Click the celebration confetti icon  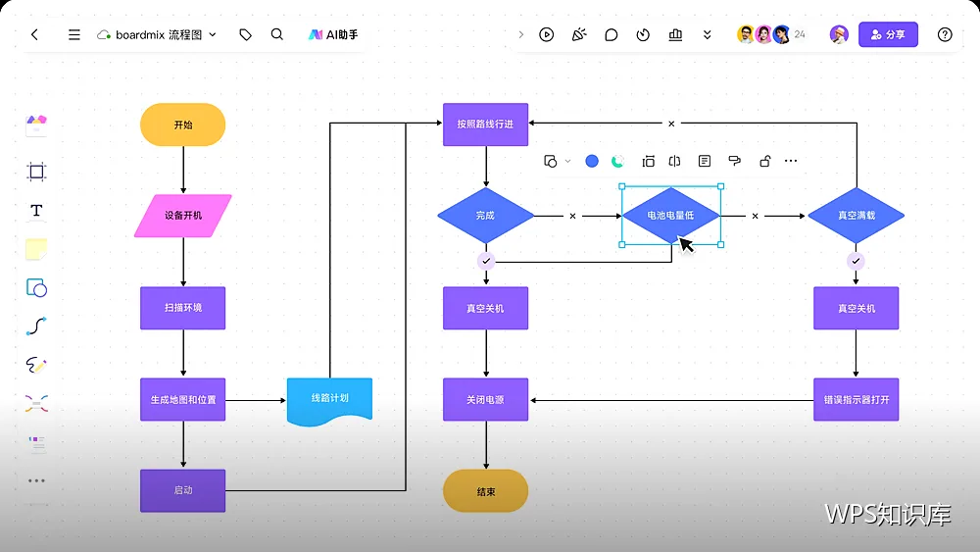click(579, 34)
